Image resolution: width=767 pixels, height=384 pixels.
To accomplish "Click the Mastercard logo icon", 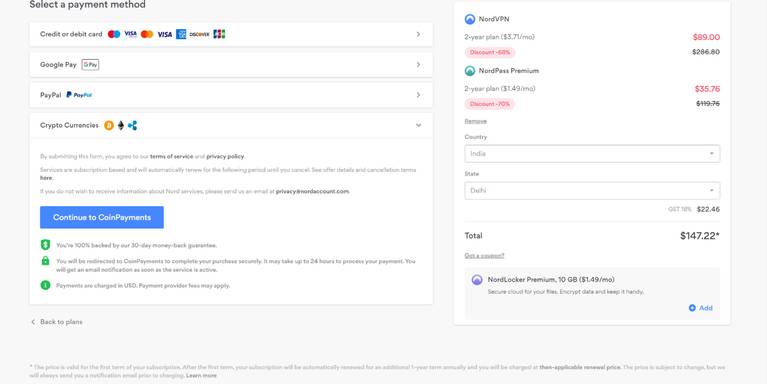I will [x=147, y=34].
